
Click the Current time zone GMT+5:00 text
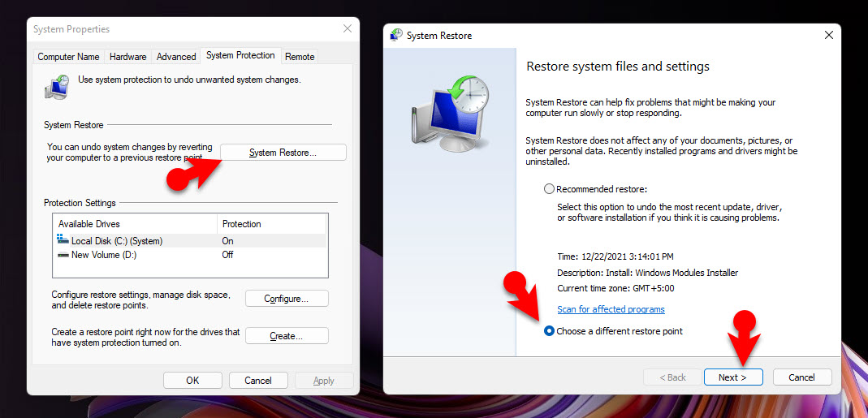[615, 288]
